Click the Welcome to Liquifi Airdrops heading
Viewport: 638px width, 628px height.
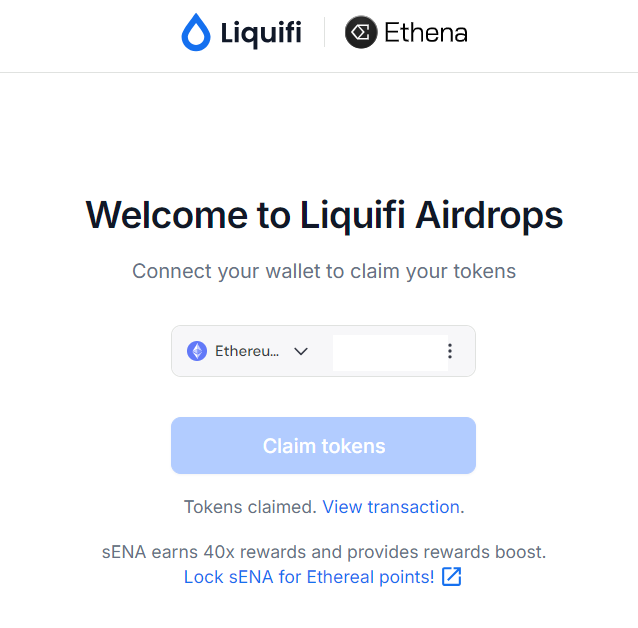(x=324, y=216)
